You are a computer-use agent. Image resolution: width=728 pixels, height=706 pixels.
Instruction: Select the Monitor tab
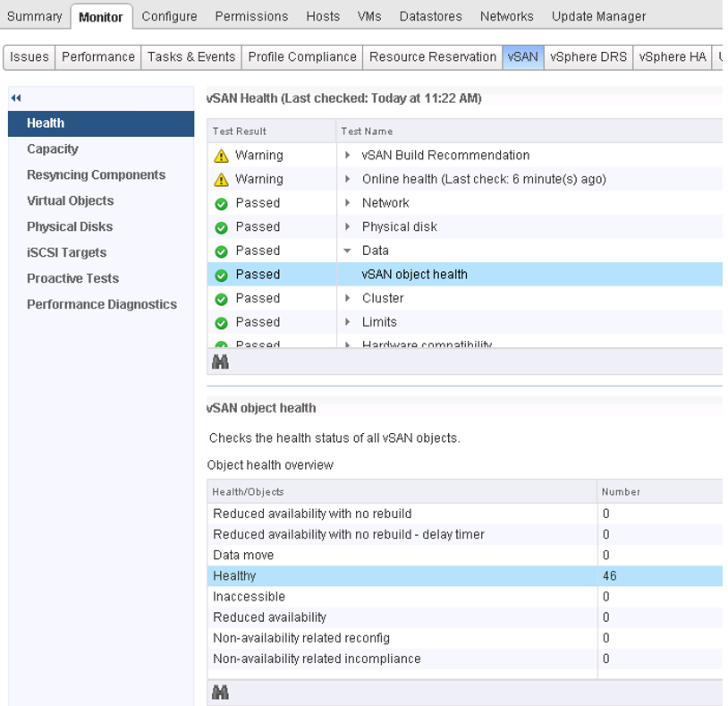(101, 17)
